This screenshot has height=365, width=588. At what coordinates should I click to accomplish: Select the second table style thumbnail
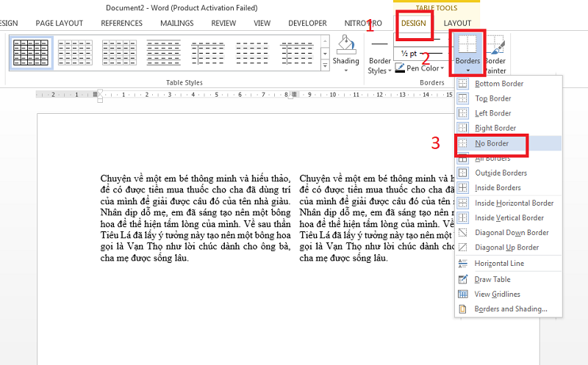75,53
